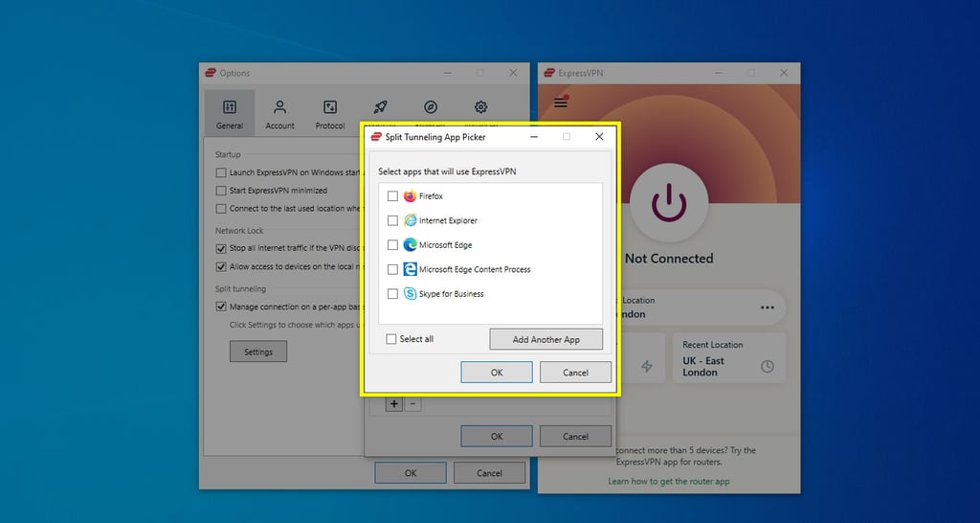Enable Launch ExpressVPN on Windows startup
Image resolution: width=980 pixels, height=523 pixels.
click(221, 172)
